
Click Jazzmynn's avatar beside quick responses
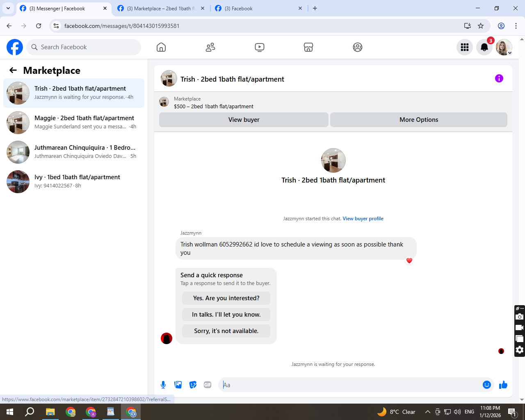pos(167,338)
